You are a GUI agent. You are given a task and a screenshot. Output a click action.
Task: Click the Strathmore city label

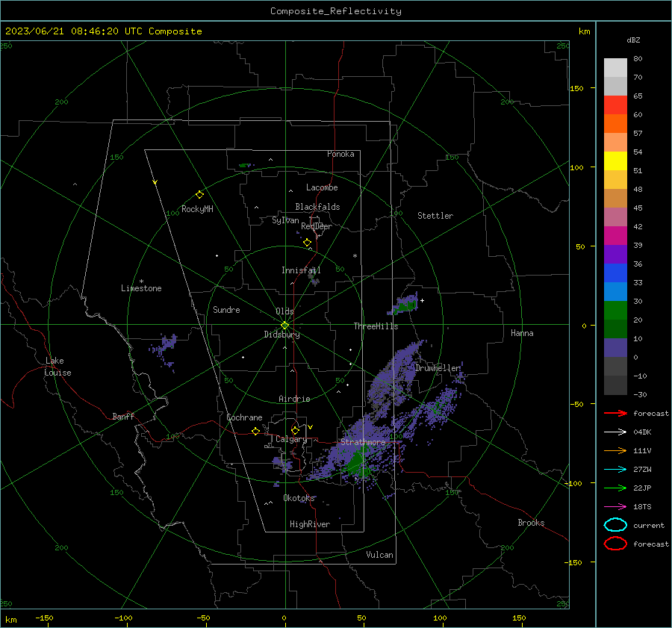pyautogui.click(x=363, y=441)
